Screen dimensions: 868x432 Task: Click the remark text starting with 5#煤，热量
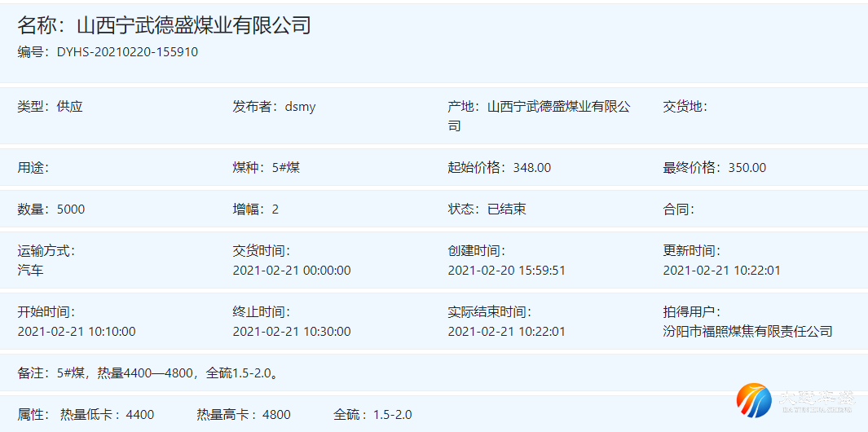(x=170, y=373)
